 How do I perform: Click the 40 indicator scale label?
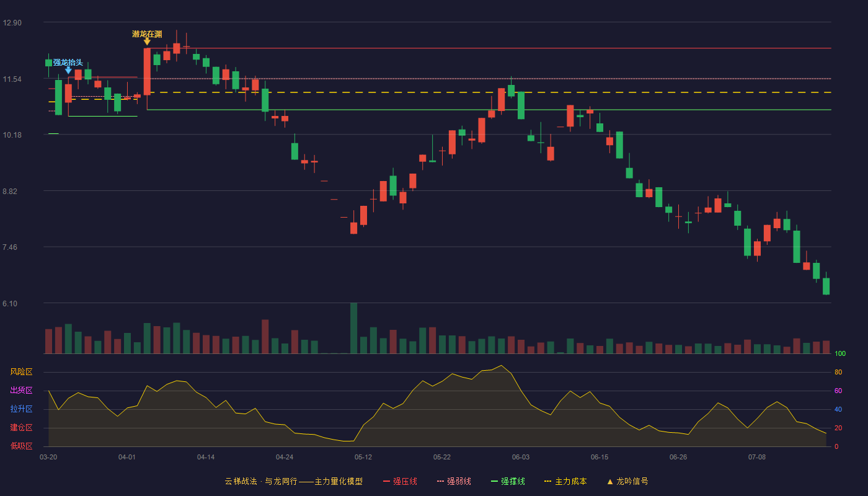pyautogui.click(x=838, y=410)
